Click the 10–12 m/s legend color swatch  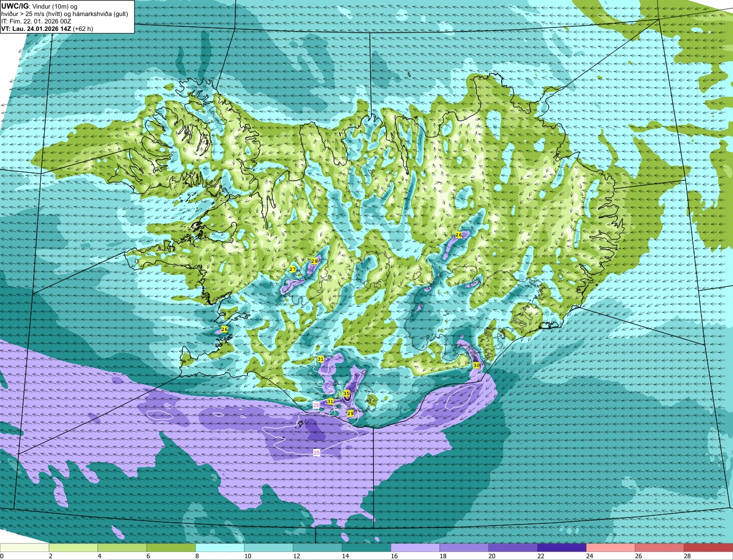click(269, 547)
